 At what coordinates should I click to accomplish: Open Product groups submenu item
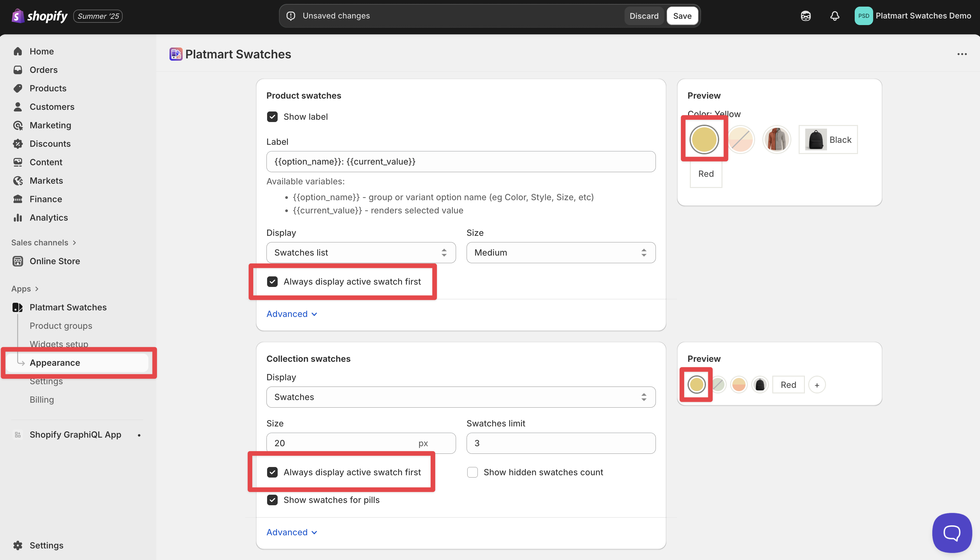tap(61, 326)
